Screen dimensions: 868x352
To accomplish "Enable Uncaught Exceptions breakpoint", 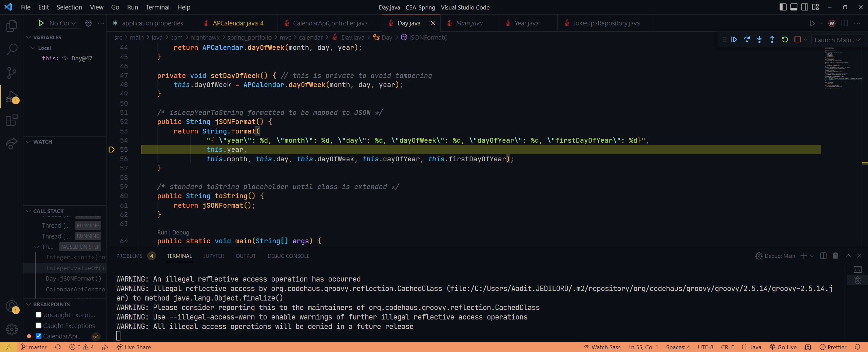I will (39, 314).
